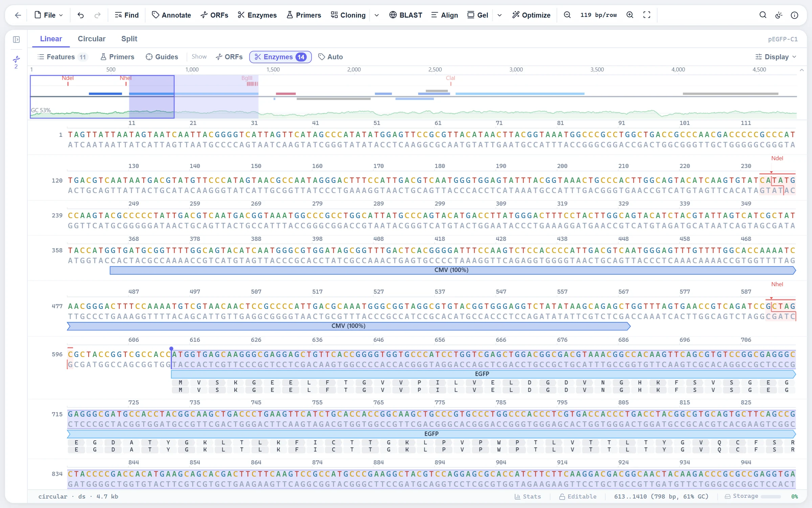
Task: Expand the Cloning options chevron
Action: coord(377,15)
